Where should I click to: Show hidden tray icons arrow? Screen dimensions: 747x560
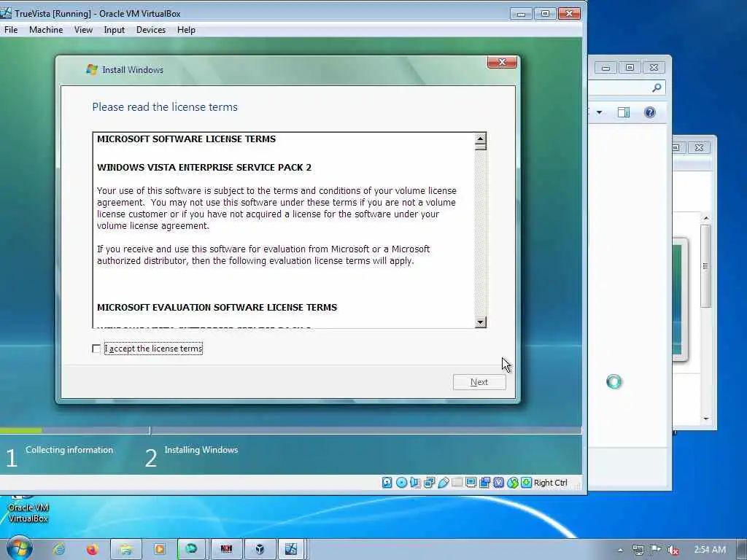click(620, 550)
